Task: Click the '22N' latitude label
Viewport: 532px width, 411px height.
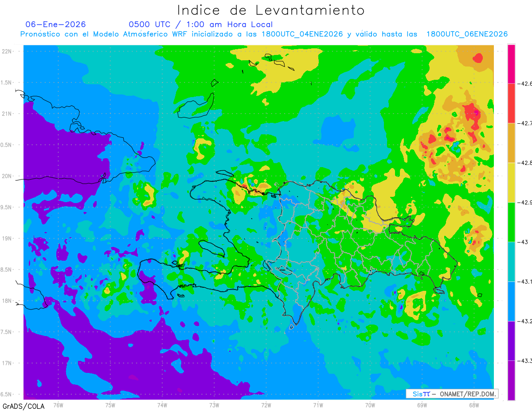Action: pyautogui.click(x=7, y=51)
